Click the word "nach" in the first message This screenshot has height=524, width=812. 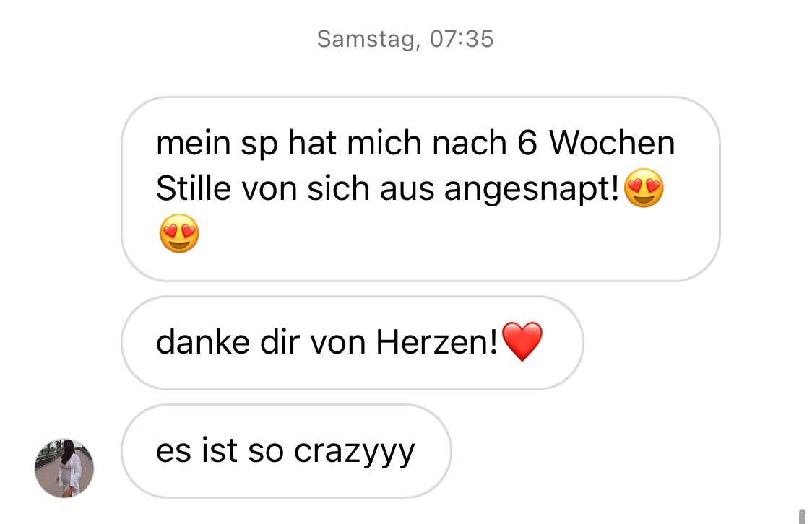pyautogui.click(x=469, y=142)
